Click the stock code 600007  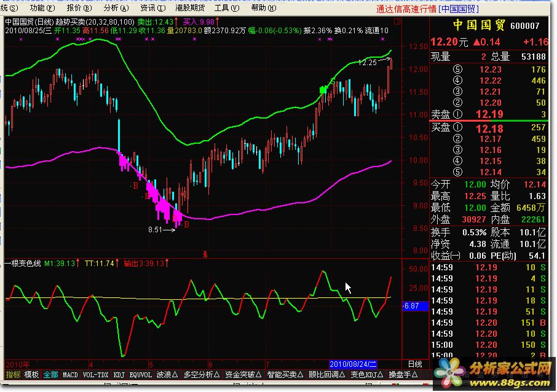coord(524,26)
